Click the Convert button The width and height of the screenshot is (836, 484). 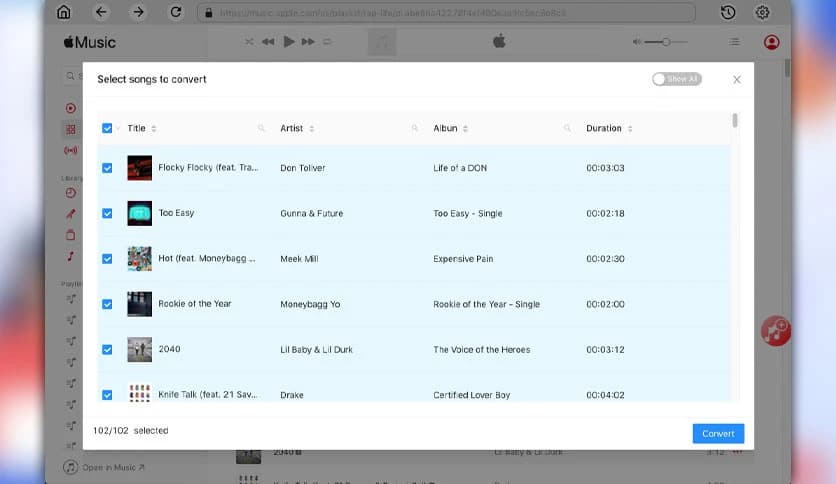tap(718, 433)
